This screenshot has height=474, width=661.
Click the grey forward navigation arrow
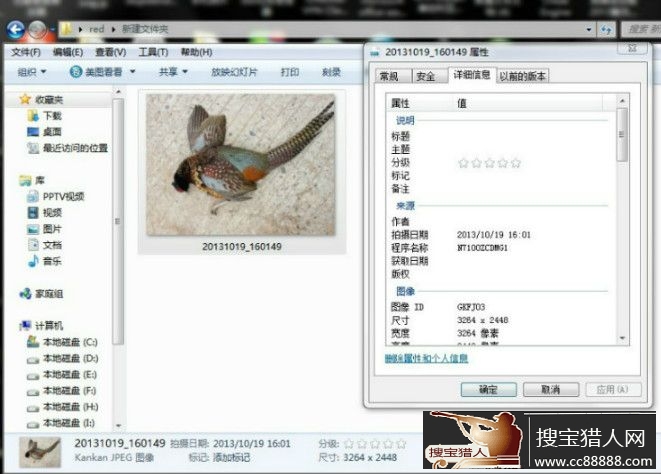point(37,30)
